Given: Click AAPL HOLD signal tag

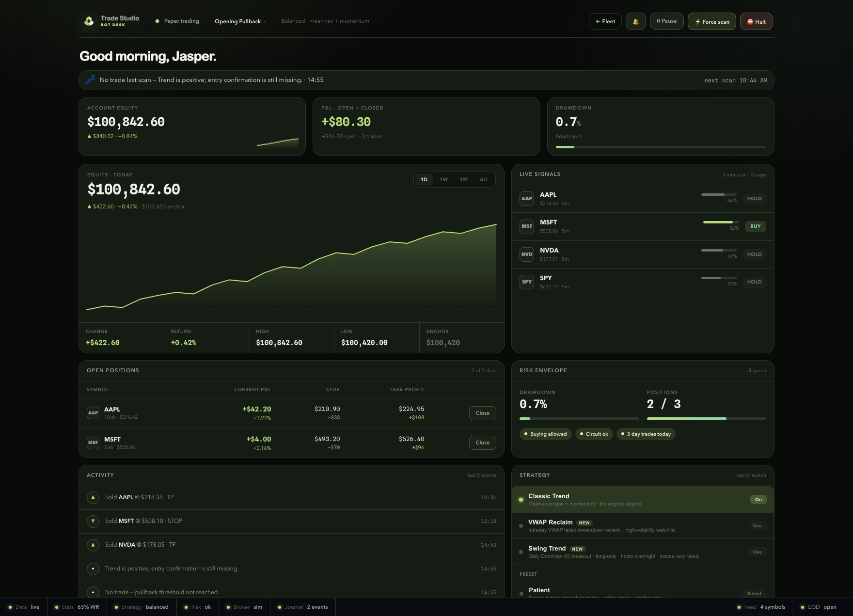Looking at the screenshot, I should click(x=754, y=199).
